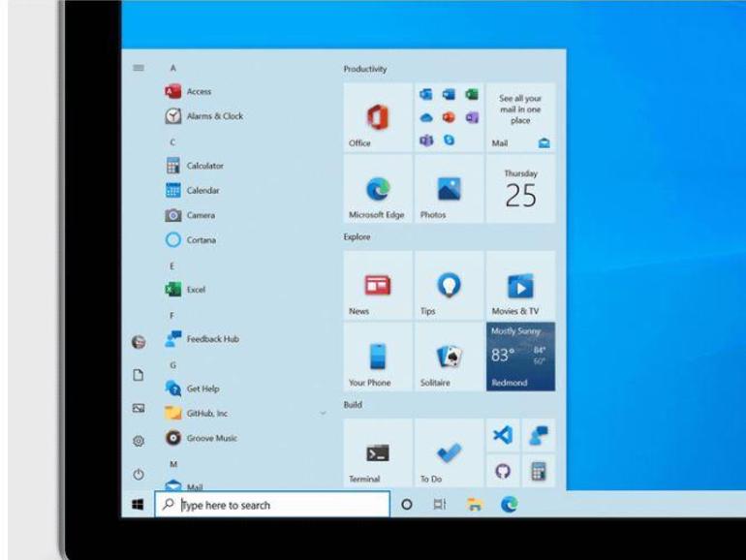
Task: Open the Documents shortcut in the Start menu rail
Action: (139, 375)
